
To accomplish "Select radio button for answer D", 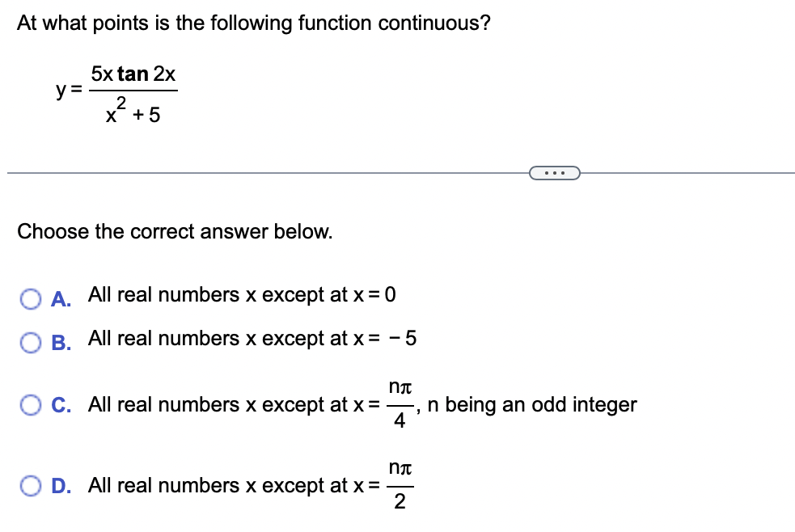I will [x=31, y=483].
